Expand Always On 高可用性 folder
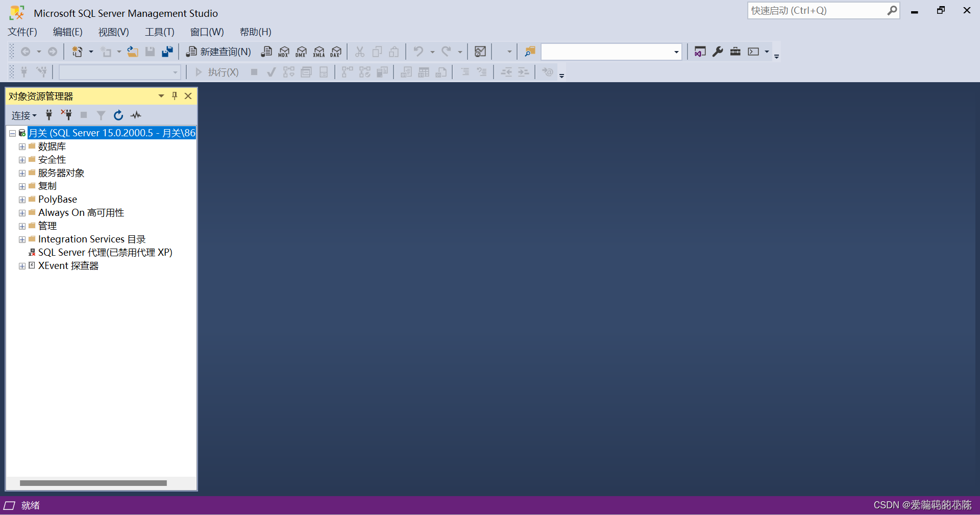The image size is (980, 515). (22, 213)
